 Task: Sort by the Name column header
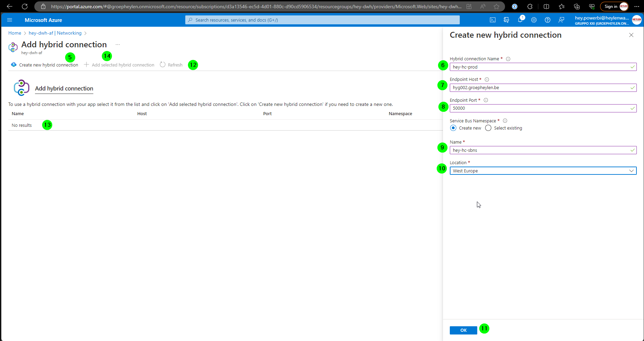pos(18,114)
